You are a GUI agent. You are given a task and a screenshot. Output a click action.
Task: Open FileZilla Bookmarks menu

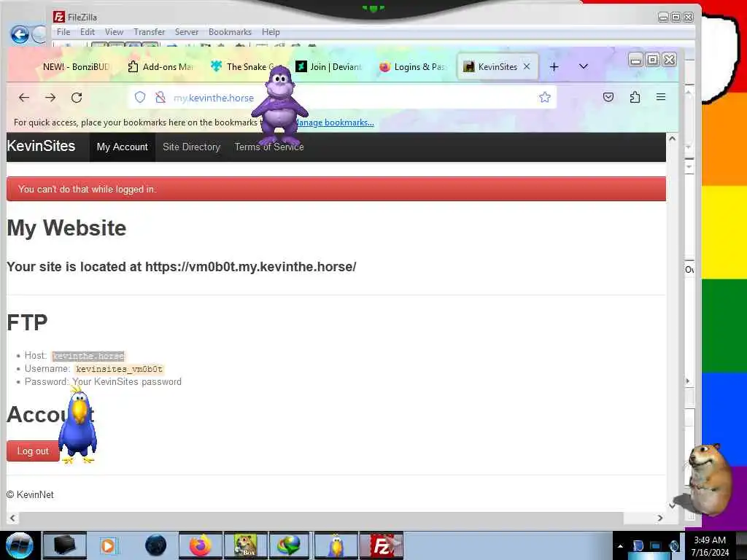tap(230, 32)
